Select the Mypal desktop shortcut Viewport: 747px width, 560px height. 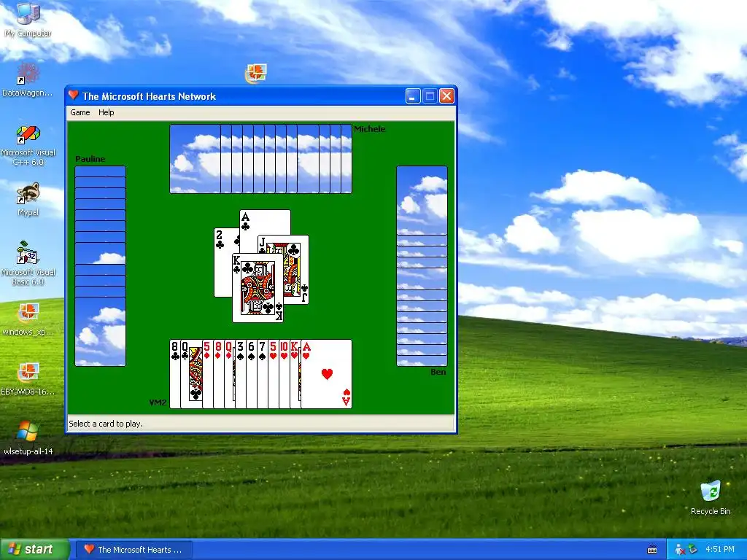tap(28, 199)
